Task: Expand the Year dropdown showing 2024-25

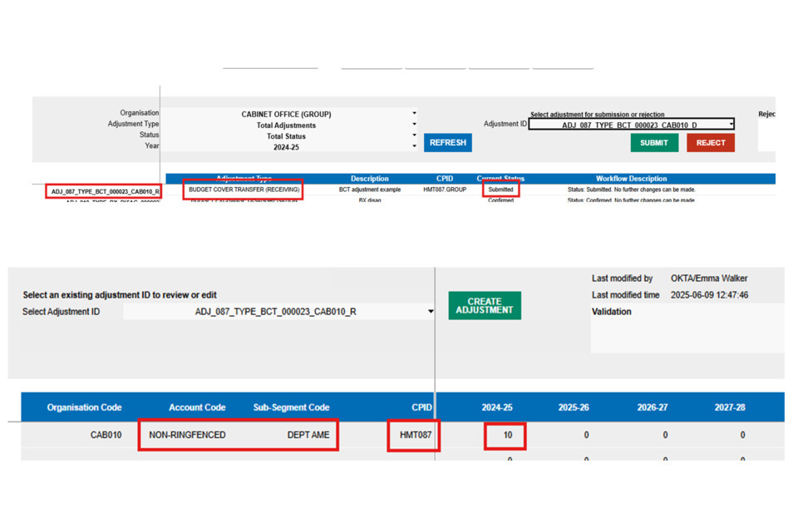Action: (x=414, y=146)
